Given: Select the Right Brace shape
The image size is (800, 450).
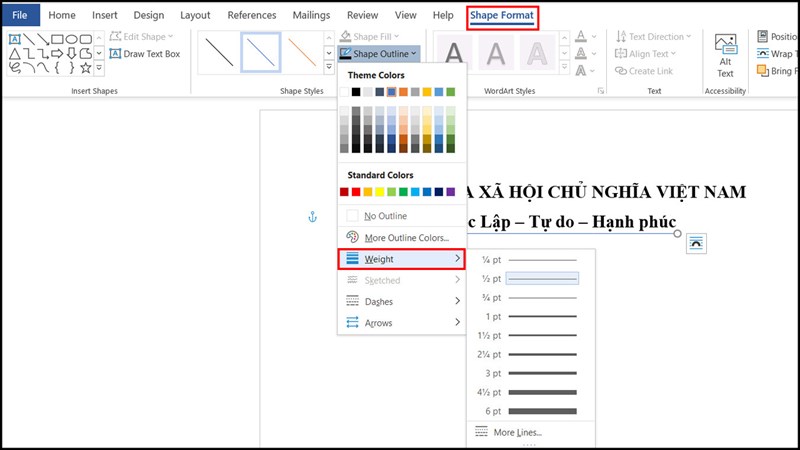Looking at the screenshot, I should coord(71,67).
